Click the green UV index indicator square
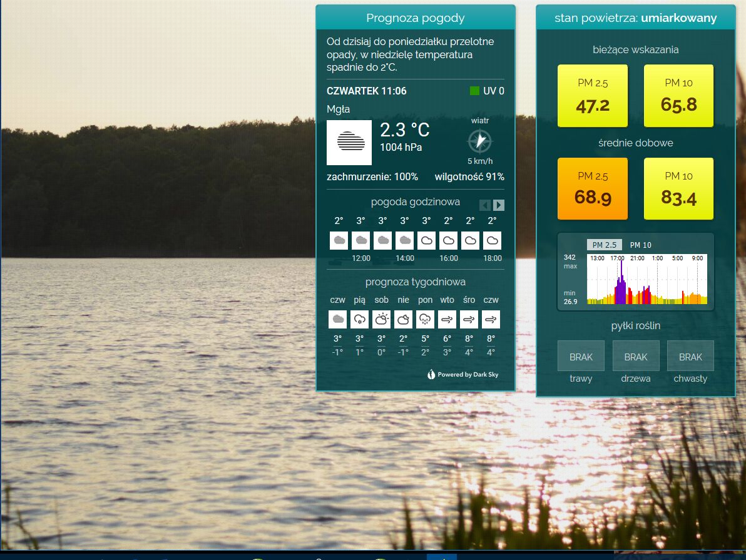 pos(474,91)
